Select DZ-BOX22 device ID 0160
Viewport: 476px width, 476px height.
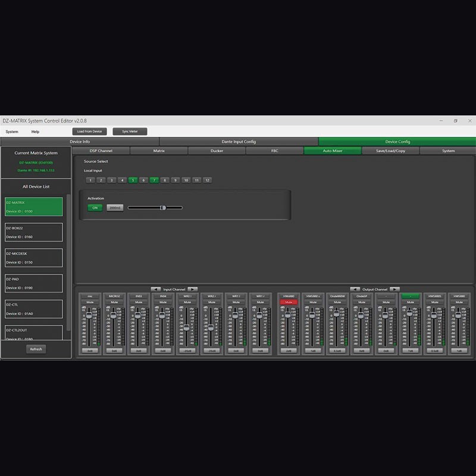(34, 232)
